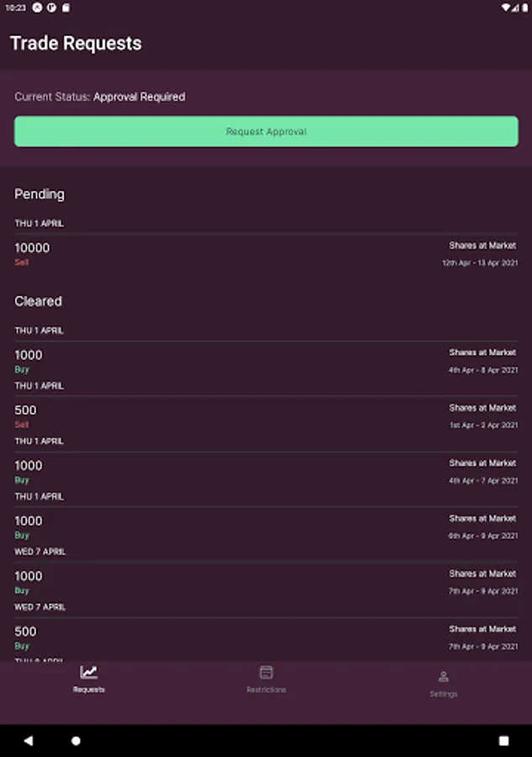Tap the Wi-Fi signal icon in status bar
Viewport: 532px width, 757px height.
[x=506, y=8]
